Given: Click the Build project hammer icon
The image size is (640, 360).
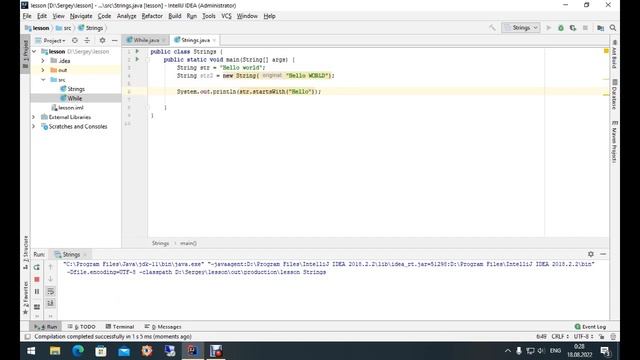Looking at the screenshot, I should pos(492,28).
